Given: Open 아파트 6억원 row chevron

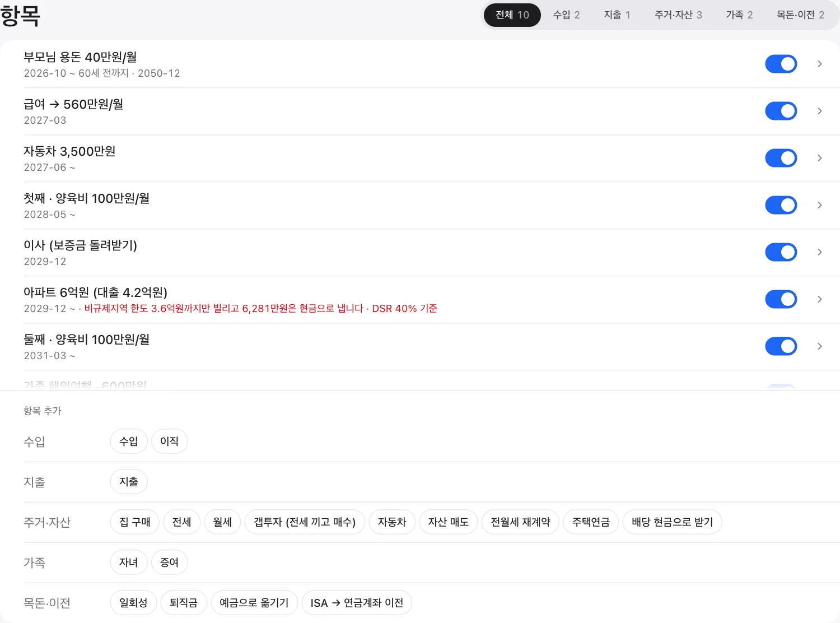Looking at the screenshot, I should tap(819, 299).
